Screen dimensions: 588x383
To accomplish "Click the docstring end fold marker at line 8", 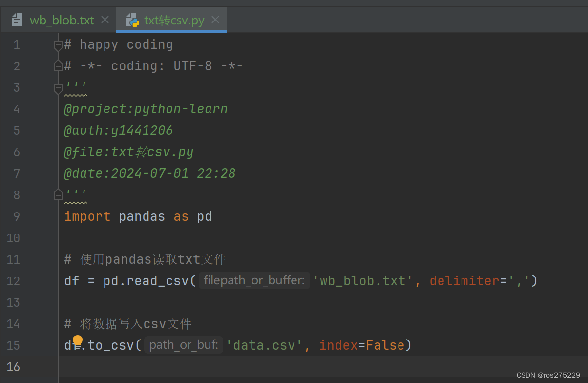I will (x=58, y=194).
